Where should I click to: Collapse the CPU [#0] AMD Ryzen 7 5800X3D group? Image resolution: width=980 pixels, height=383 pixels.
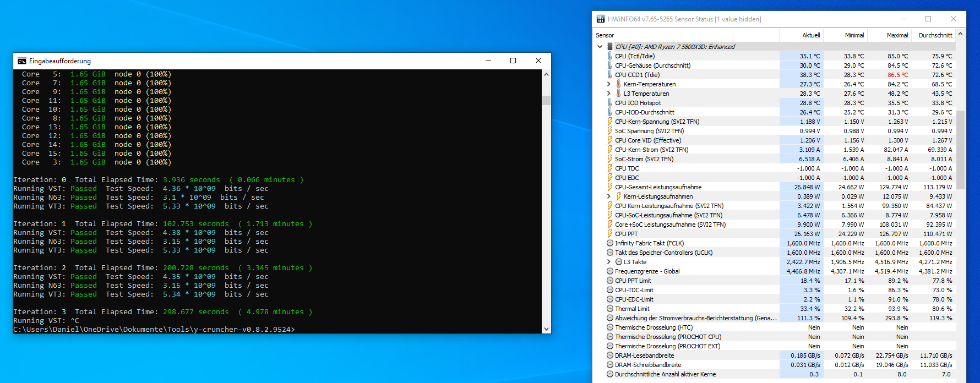[x=600, y=47]
